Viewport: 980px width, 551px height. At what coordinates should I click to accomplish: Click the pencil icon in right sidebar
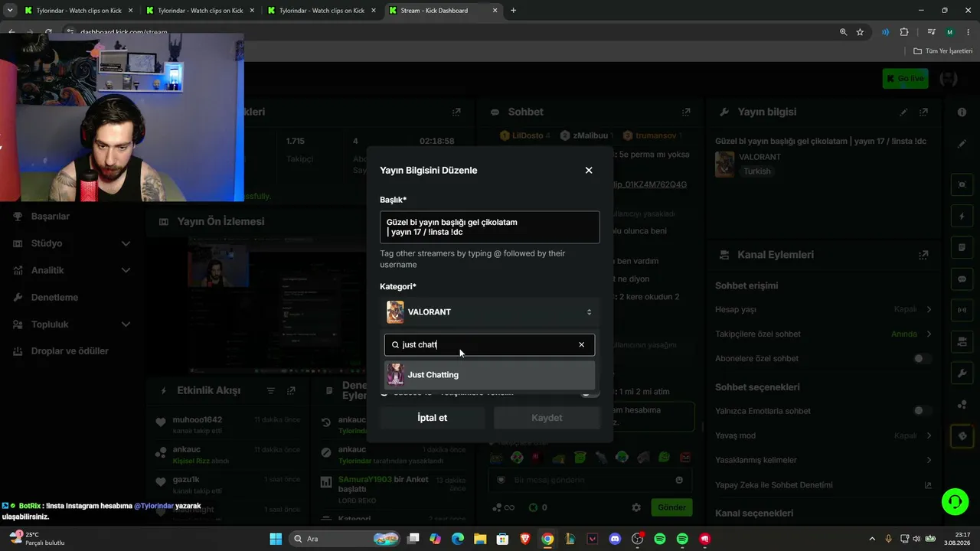pyautogui.click(x=962, y=144)
